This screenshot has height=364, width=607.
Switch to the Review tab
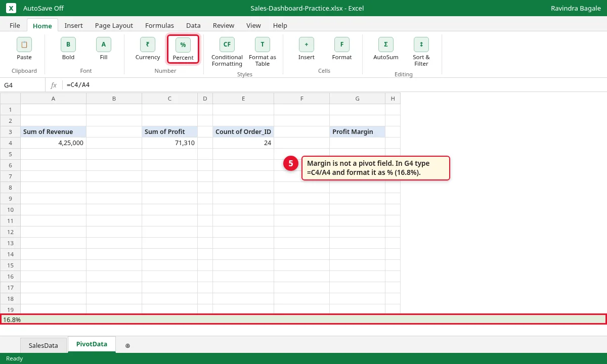point(224,25)
